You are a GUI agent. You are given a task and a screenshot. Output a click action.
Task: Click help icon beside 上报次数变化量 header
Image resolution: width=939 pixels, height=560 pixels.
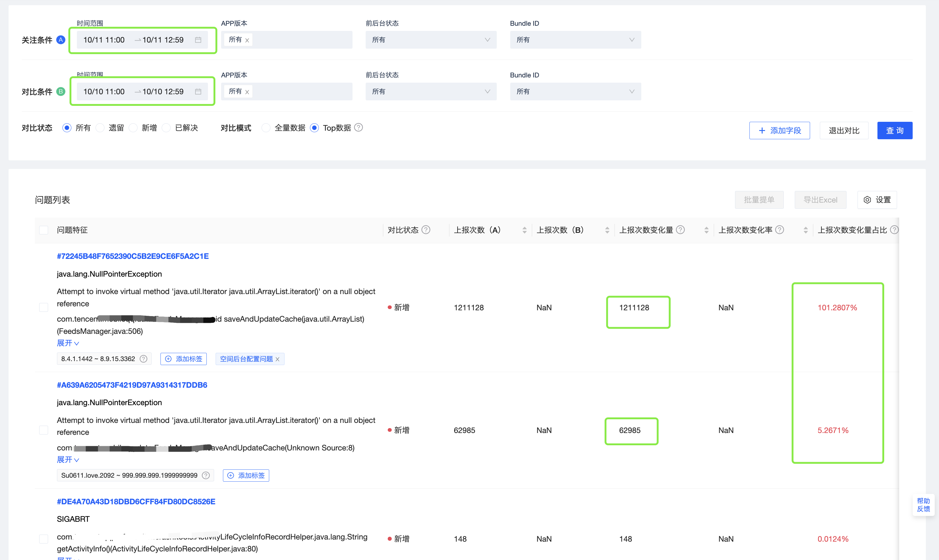point(681,230)
